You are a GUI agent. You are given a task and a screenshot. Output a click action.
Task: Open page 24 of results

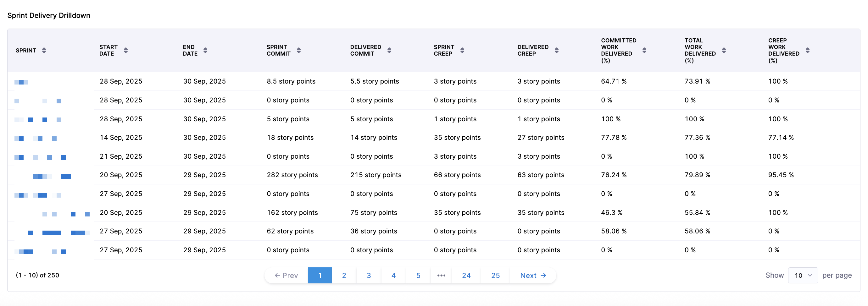tap(466, 275)
